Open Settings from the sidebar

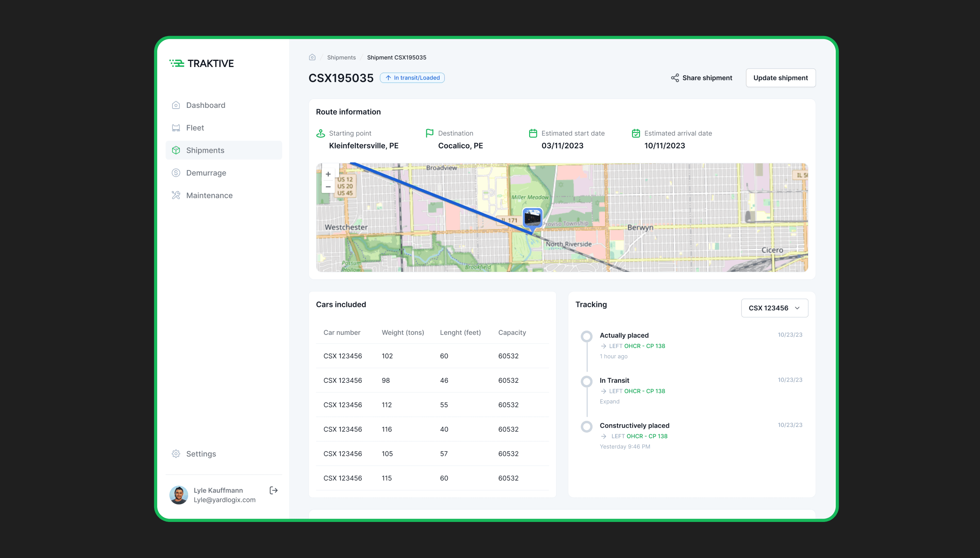201,454
